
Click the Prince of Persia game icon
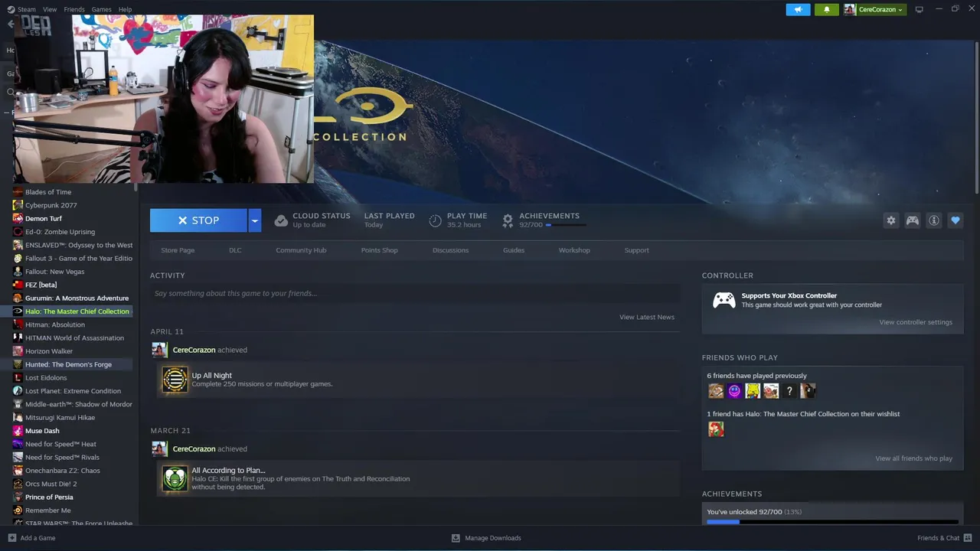click(x=18, y=497)
